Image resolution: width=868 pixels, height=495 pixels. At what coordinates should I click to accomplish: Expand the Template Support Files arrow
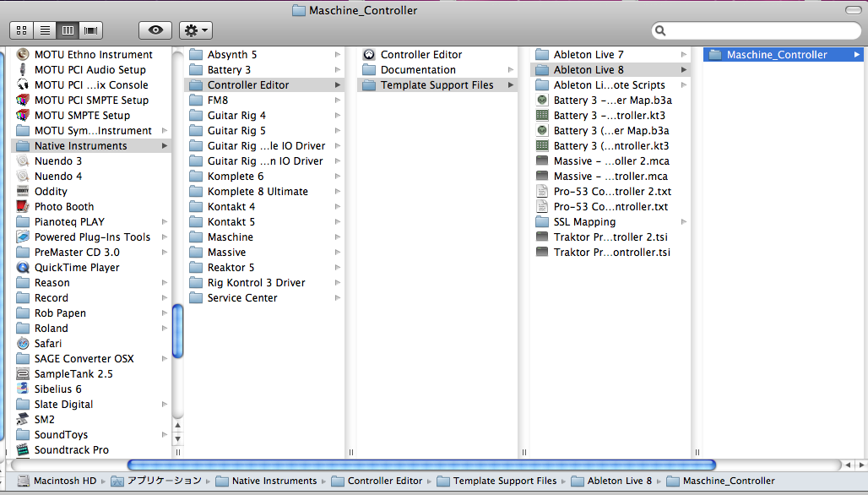tap(510, 84)
